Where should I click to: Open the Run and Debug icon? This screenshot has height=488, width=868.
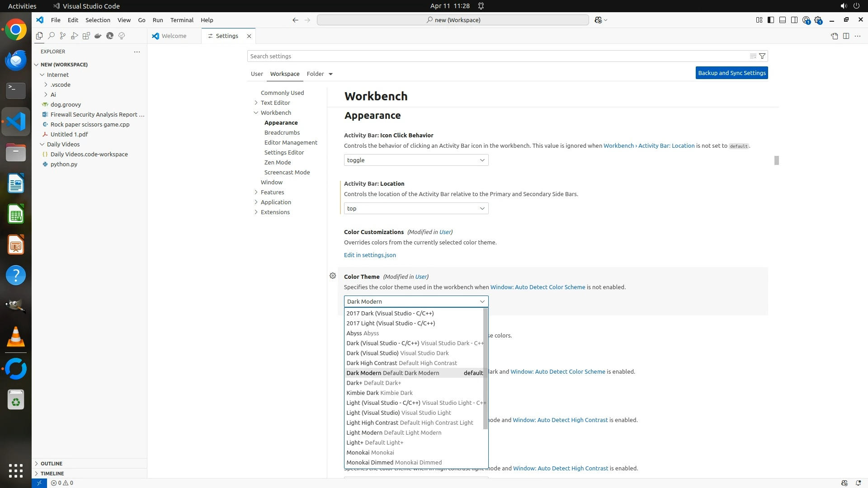tap(75, 36)
